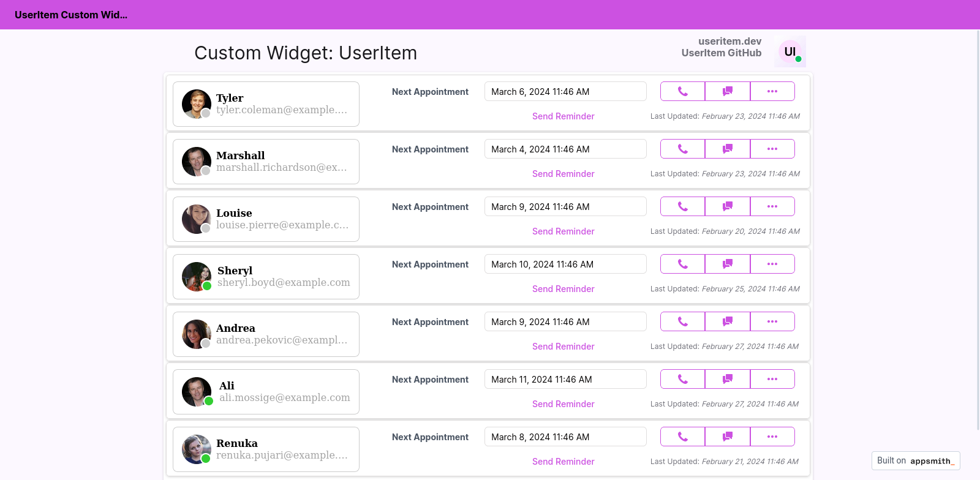Image resolution: width=980 pixels, height=480 pixels.
Task: Click the phone icon for Louise
Action: [x=682, y=206]
